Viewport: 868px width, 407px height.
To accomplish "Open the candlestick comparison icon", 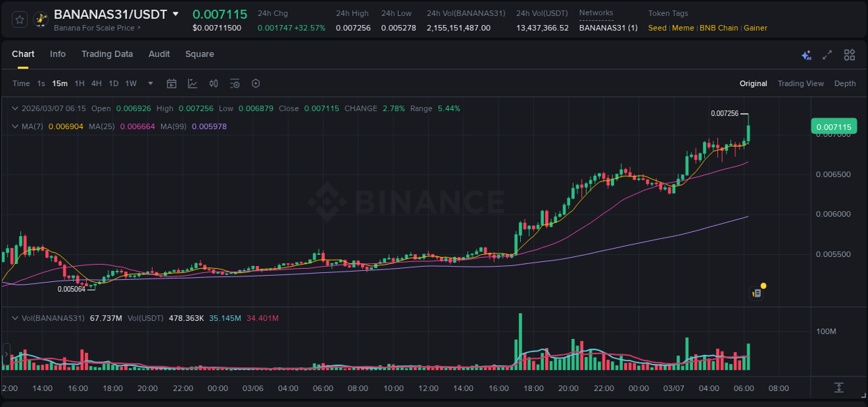I will tap(214, 83).
